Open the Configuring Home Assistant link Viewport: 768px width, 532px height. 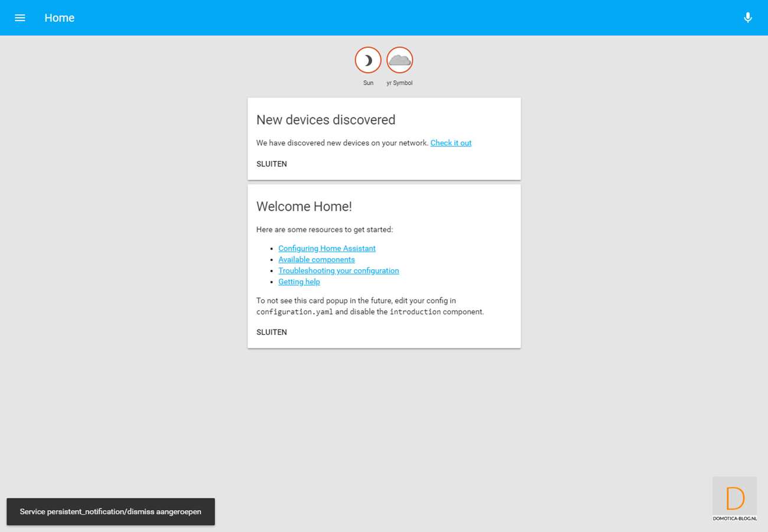[327, 249]
